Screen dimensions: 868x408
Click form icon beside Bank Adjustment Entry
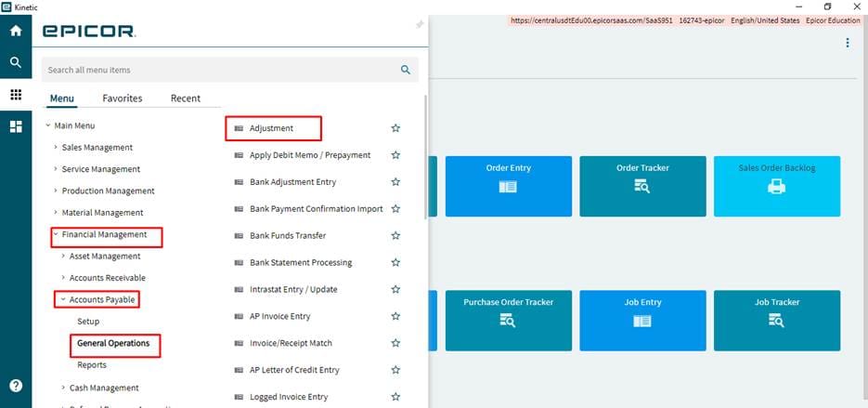coord(239,182)
